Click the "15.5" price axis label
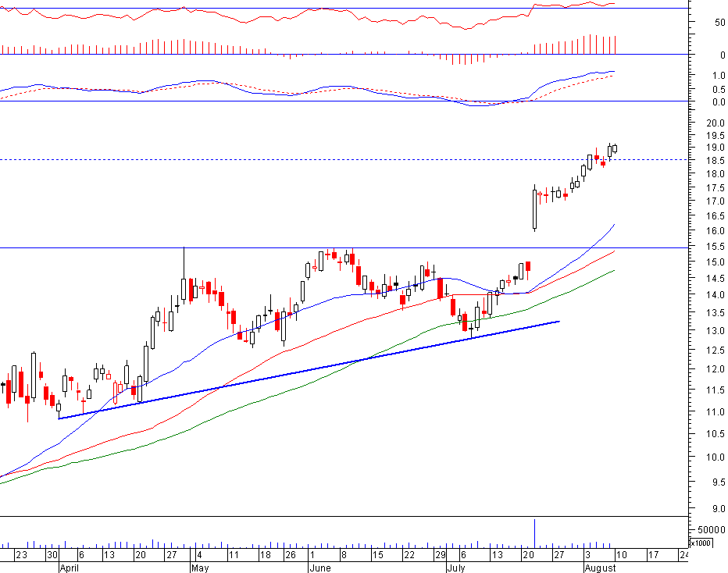 [715, 247]
